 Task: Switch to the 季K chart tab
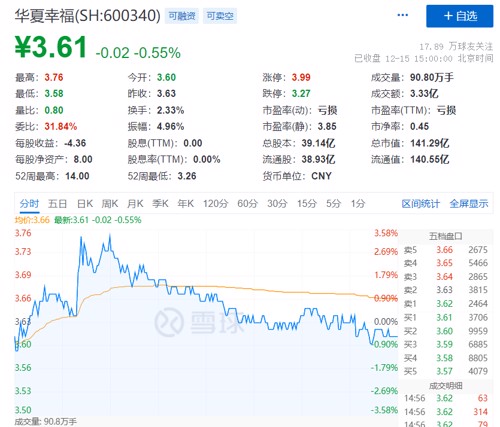(160, 203)
